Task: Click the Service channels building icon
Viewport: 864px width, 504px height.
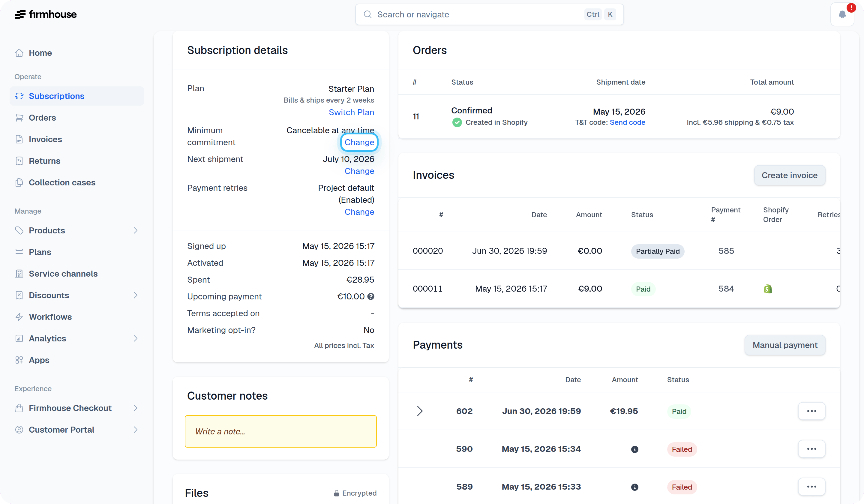Action: click(x=19, y=274)
